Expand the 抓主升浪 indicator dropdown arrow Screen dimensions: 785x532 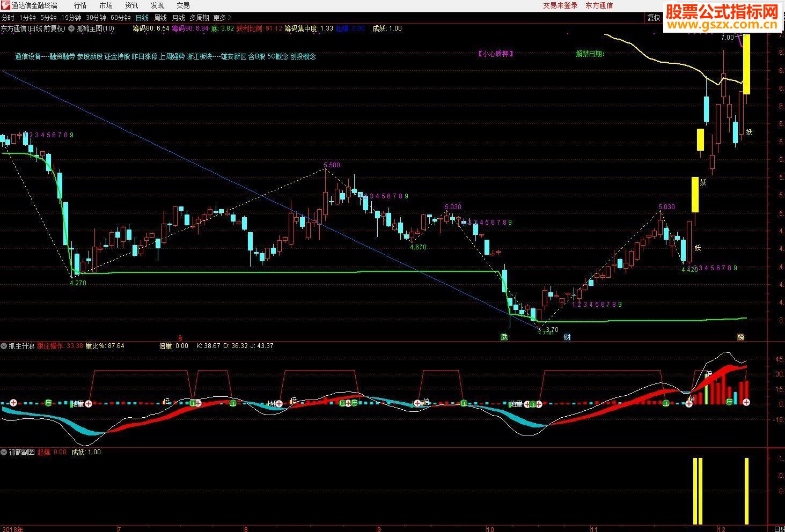[4, 346]
